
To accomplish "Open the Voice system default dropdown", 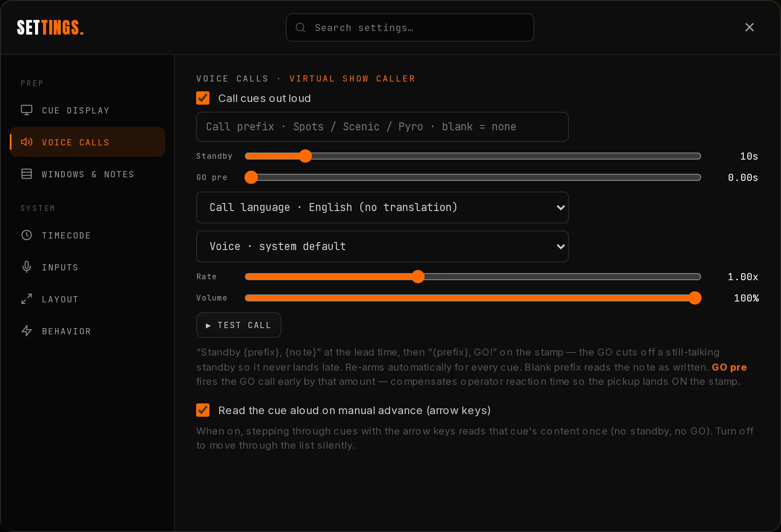I will pos(383,246).
